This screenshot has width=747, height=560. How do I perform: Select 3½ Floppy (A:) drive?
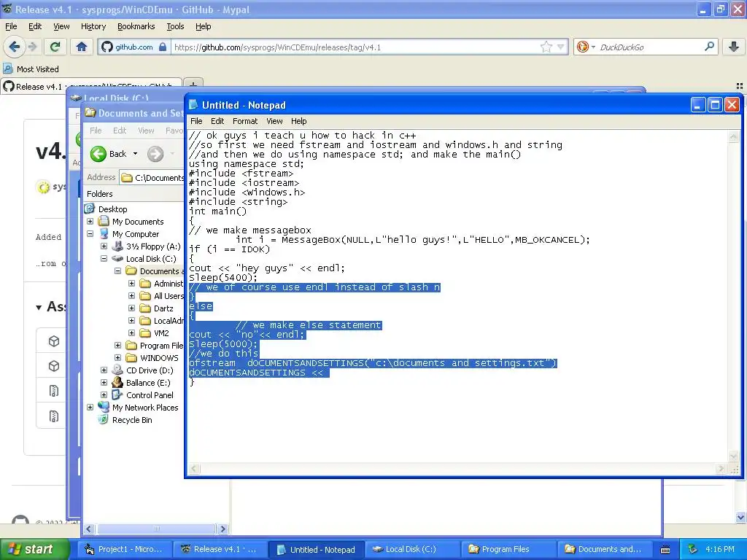pyautogui.click(x=153, y=246)
